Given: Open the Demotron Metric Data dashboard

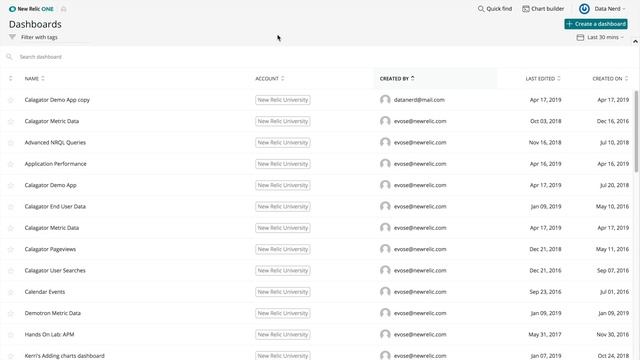Looking at the screenshot, I should (53, 313).
